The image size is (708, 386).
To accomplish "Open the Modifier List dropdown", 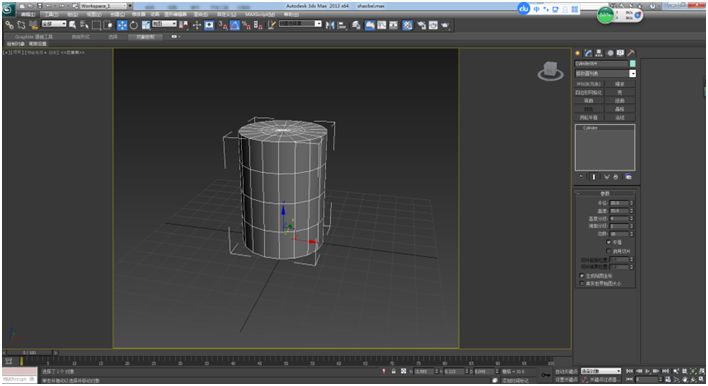I will [x=605, y=73].
